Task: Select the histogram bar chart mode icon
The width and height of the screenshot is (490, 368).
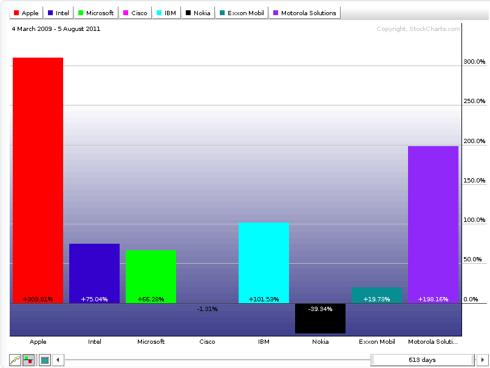Action: pyautogui.click(x=28, y=360)
